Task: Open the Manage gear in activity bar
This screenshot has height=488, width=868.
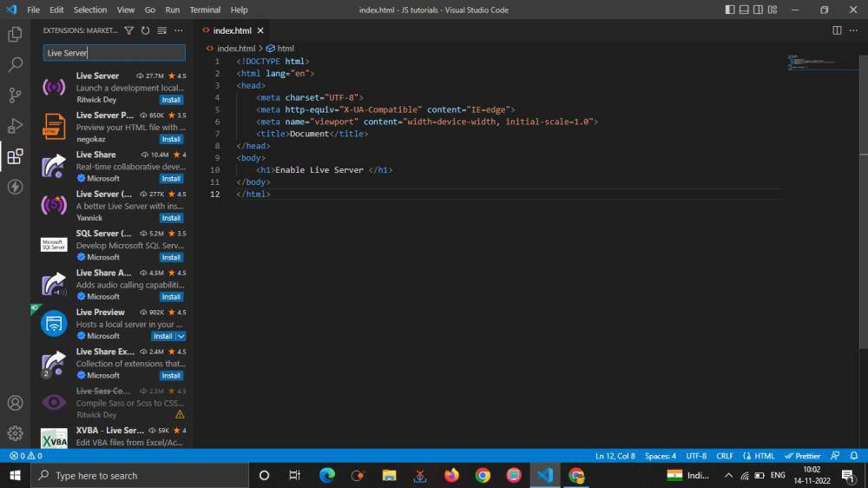Action: coord(15,432)
